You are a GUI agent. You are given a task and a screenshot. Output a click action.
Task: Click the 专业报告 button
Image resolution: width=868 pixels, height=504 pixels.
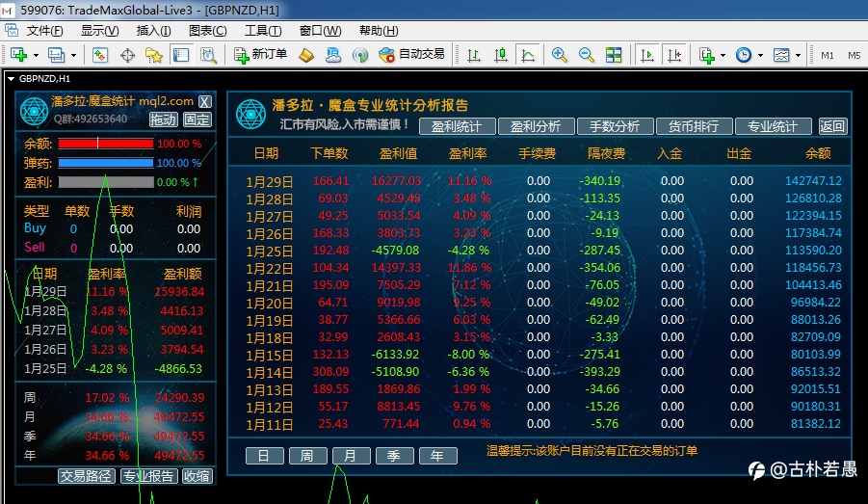pyautogui.click(x=148, y=476)
